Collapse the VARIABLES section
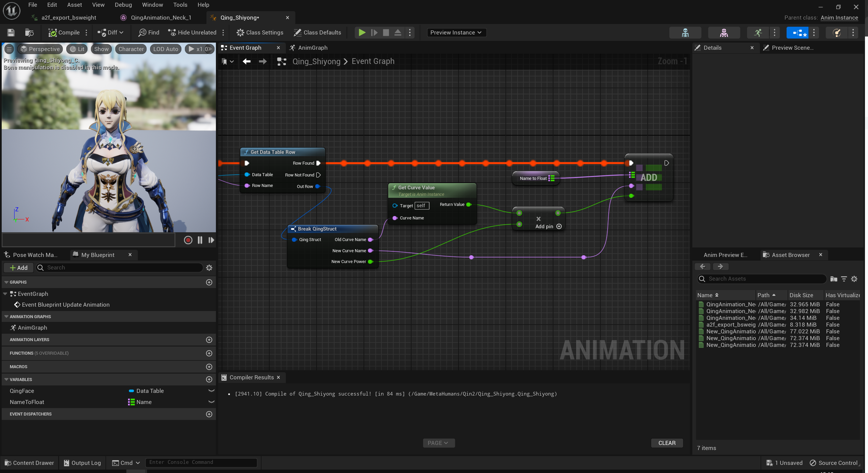Image resolution: width=868 pixels, height=473 pixels. pos(6,379)
